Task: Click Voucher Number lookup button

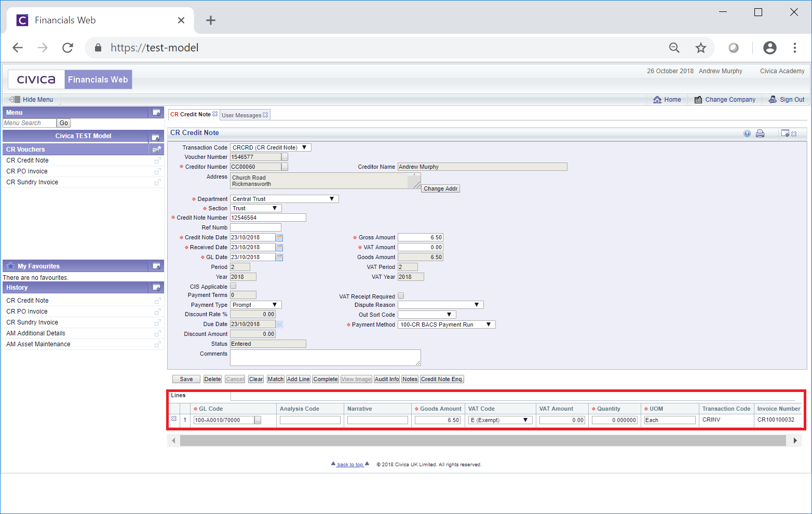Action: (x=285, y=157)
